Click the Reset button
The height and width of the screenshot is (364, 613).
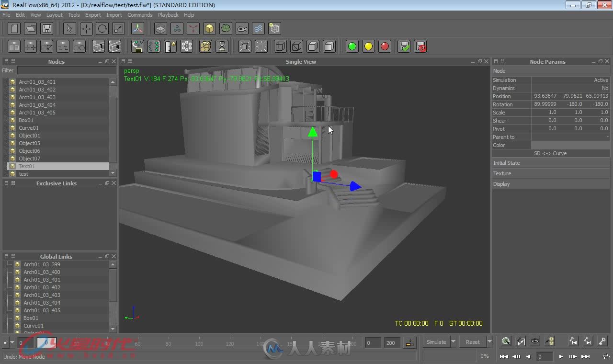click(473, 342)
